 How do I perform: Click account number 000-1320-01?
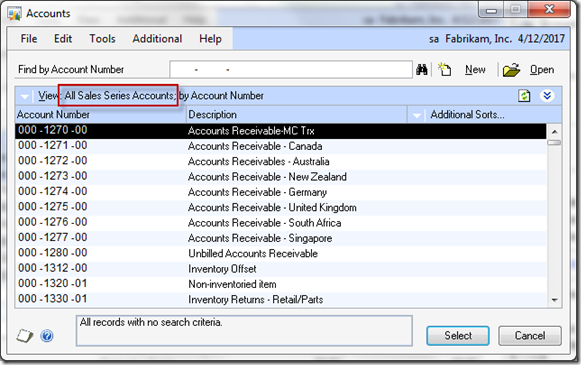point(53,283)
